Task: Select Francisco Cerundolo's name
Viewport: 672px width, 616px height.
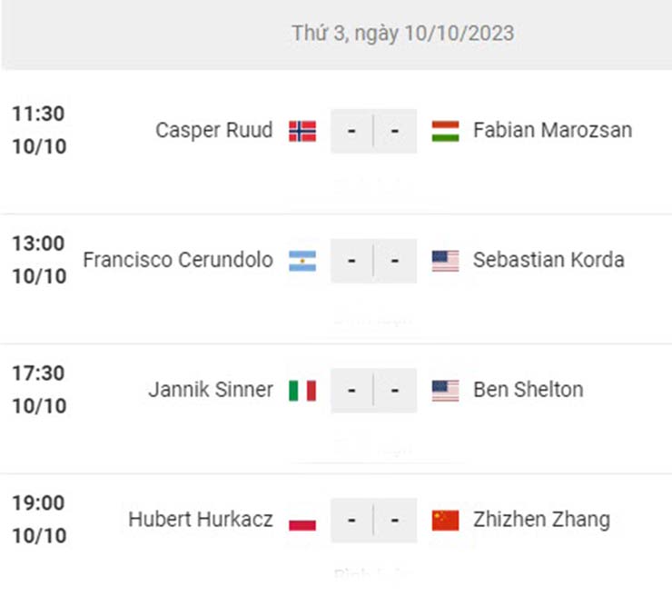Action: 178,260
